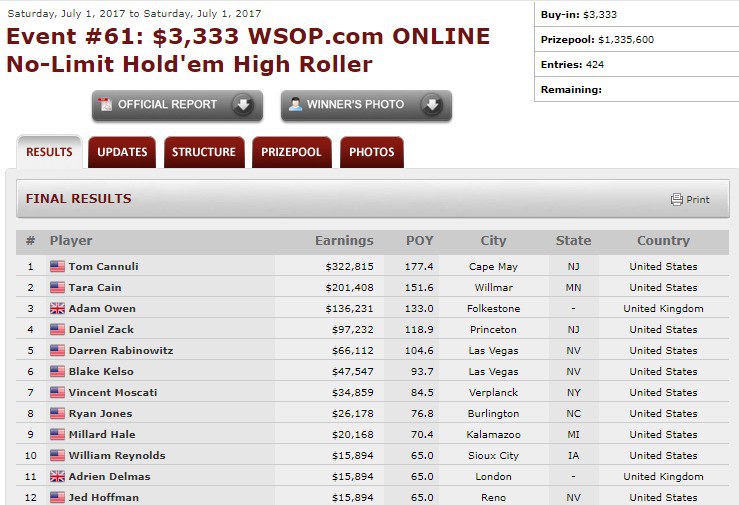Click Daniel Zack's US flag icon
This screenshot has width=739, height=505.
(57, 329)
